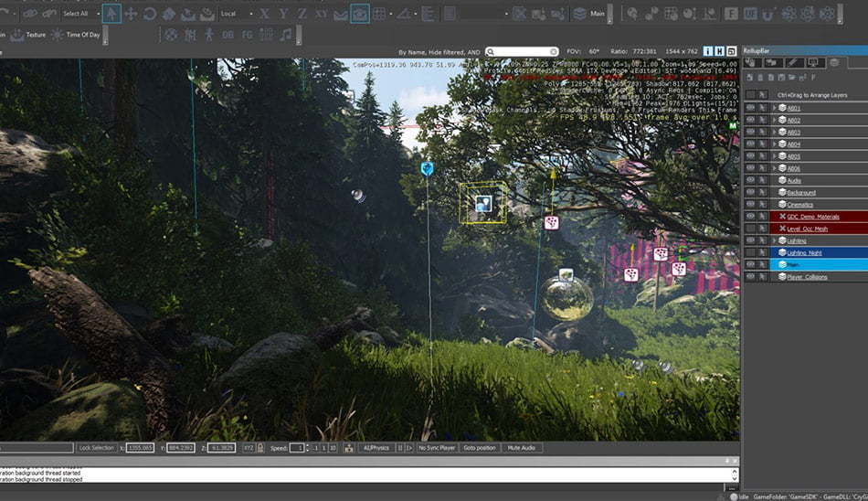Click the Link objects chain icon

click(31, 14)
